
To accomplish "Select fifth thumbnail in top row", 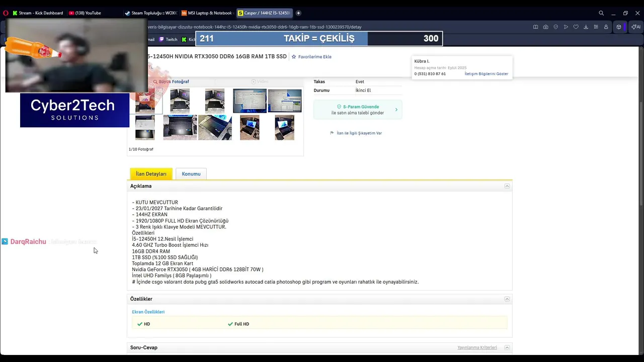I will (x=285, y=101).
